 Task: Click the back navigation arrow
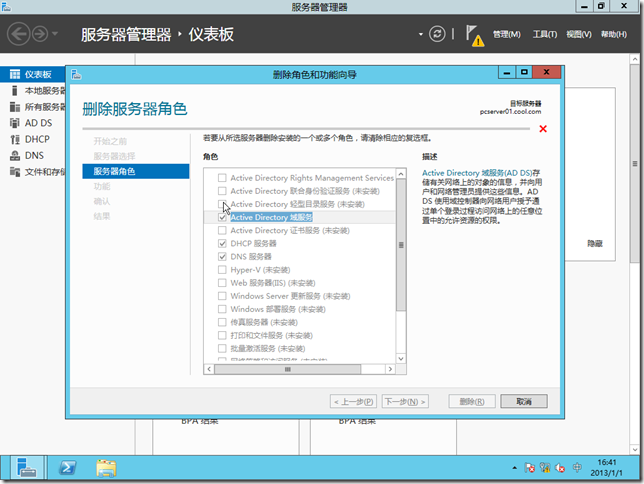click(x=18, y=34)
